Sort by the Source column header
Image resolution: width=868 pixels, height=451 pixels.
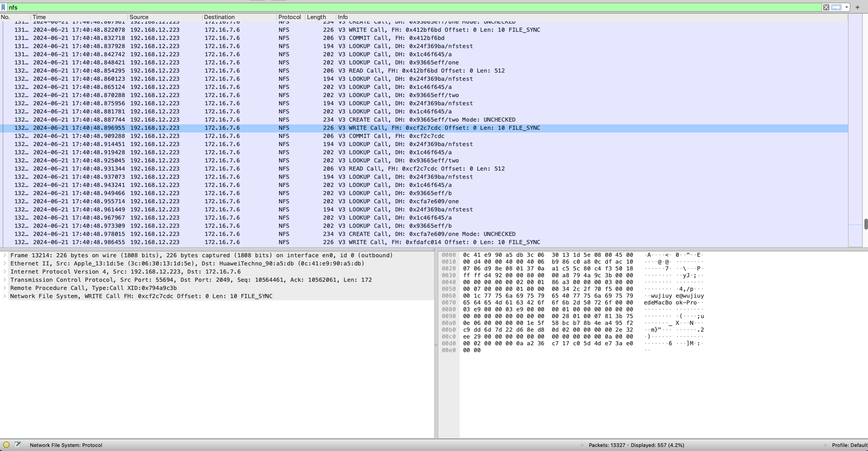(x=165, y=17)
